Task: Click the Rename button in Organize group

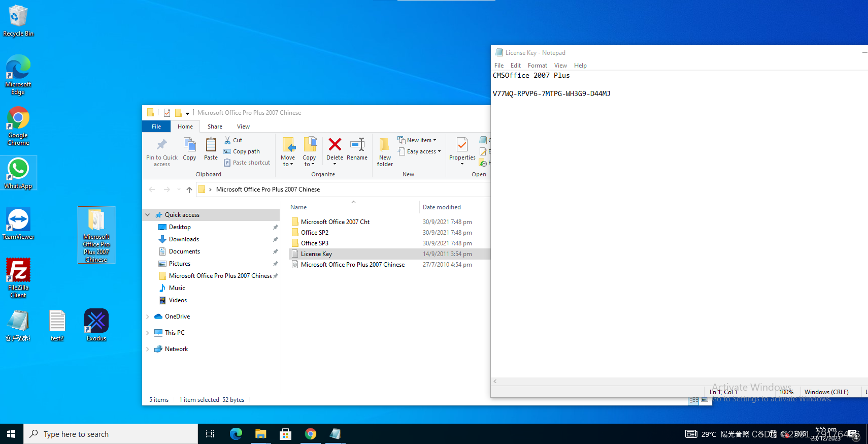Action: [357, 149]
